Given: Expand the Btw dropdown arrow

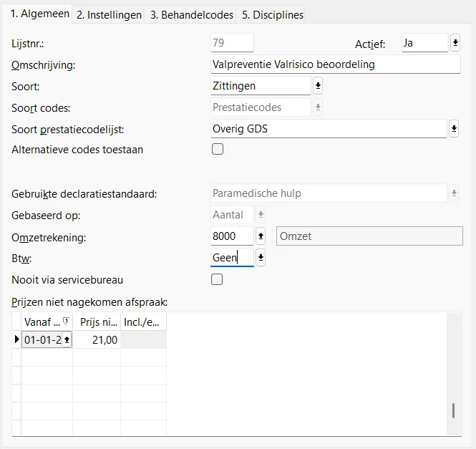Looking at the screenshot, I should (261, 257).
